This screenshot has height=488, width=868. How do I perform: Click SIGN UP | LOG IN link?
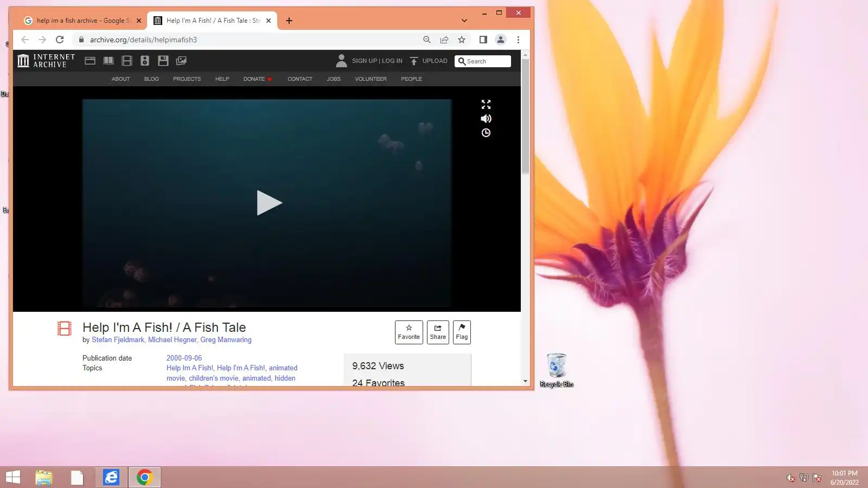click(x=377, y=61)
